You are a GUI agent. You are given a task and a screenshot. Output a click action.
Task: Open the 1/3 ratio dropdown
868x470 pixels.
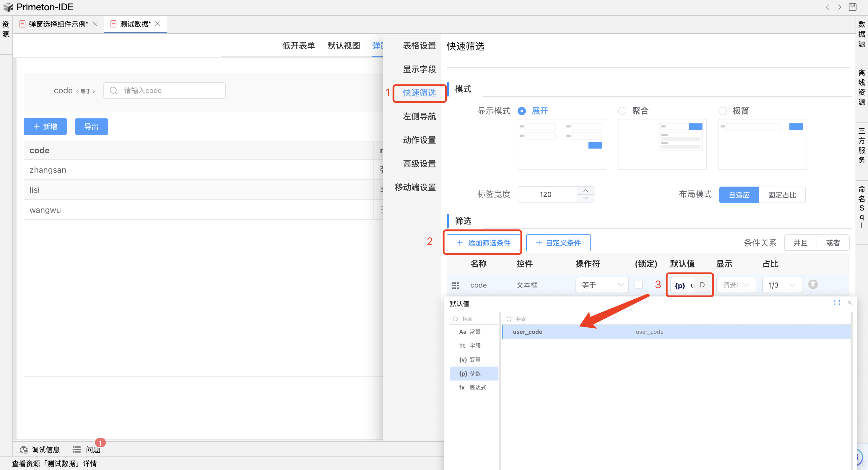click(x=781, y=285)
